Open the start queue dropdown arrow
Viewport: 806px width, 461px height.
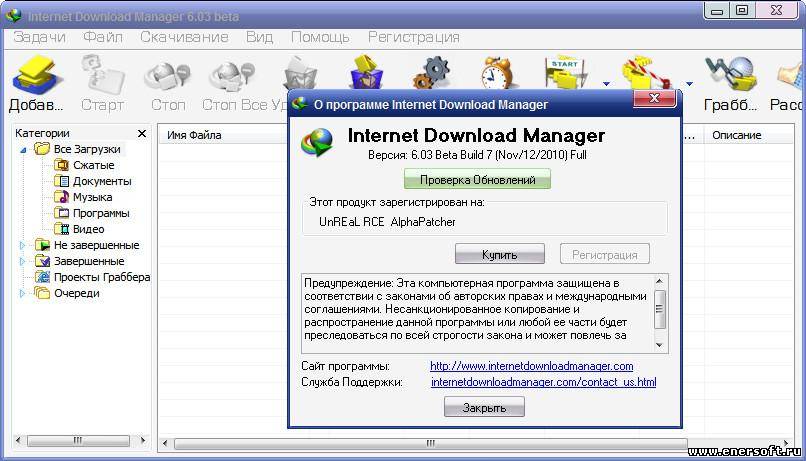coord(606,83)
